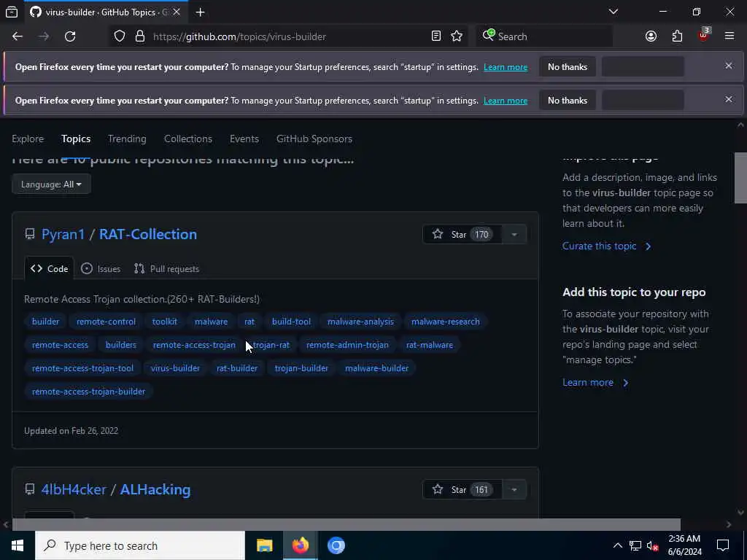Click the malware-builder topic tag
This screenshot has height=560, width=747.
coord(377,368)
